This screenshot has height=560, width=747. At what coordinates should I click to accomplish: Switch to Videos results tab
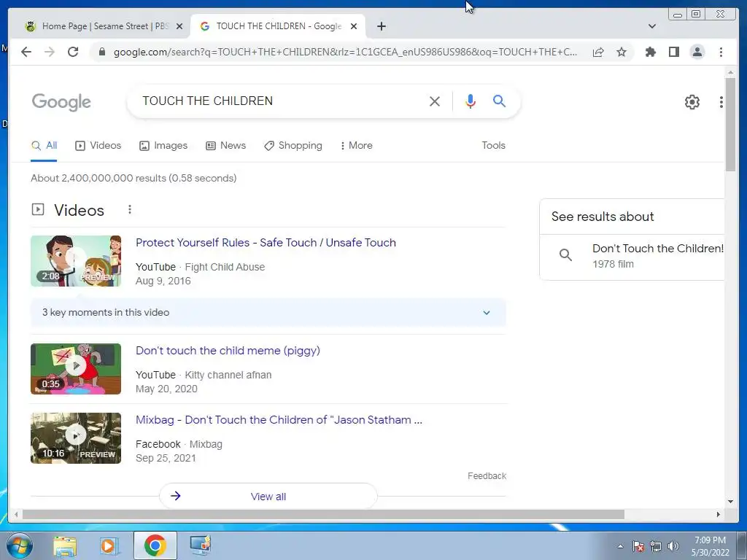pos(98,145)
